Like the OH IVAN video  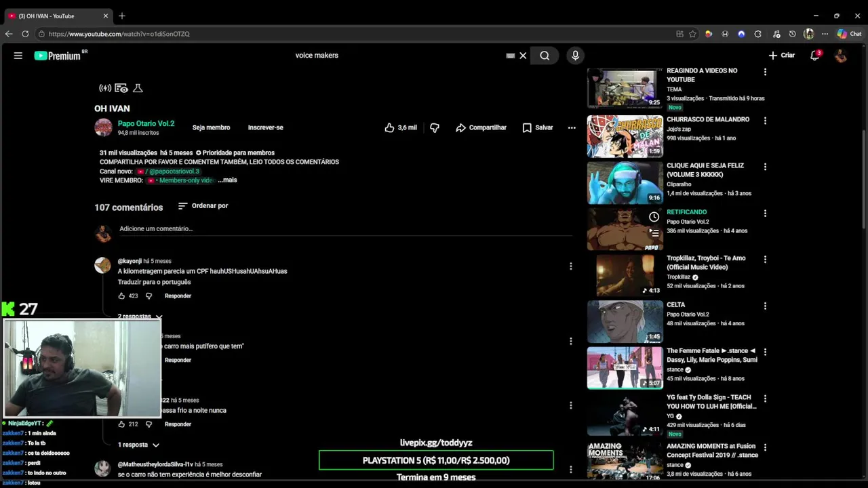pos(401,127)
